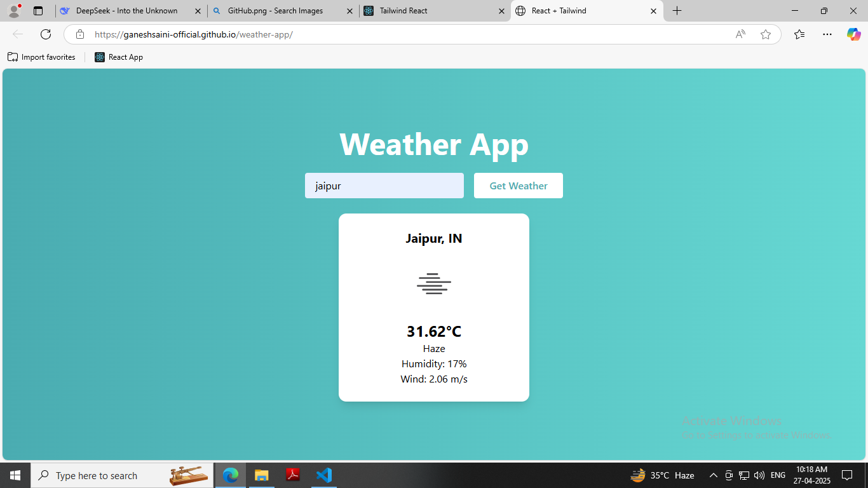Open browser Settings and more menu
The width and height of the screenshot is (868, 488).
click(827, 34)
